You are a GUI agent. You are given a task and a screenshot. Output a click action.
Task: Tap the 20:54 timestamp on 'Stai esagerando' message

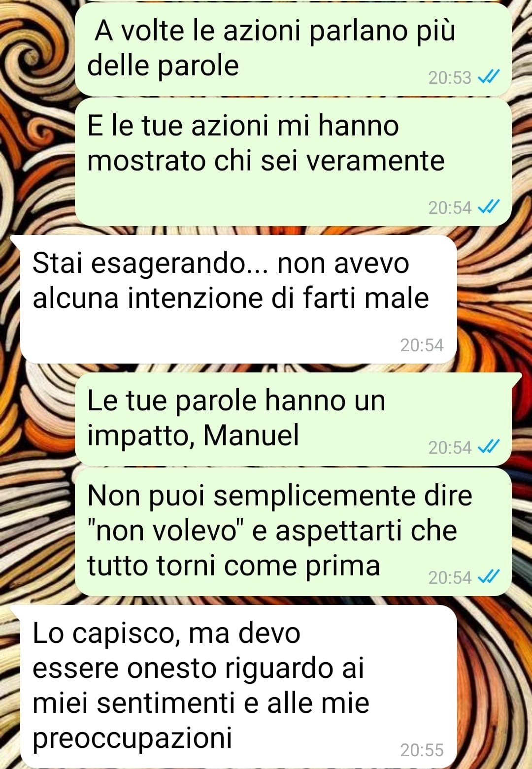[422, 345]
